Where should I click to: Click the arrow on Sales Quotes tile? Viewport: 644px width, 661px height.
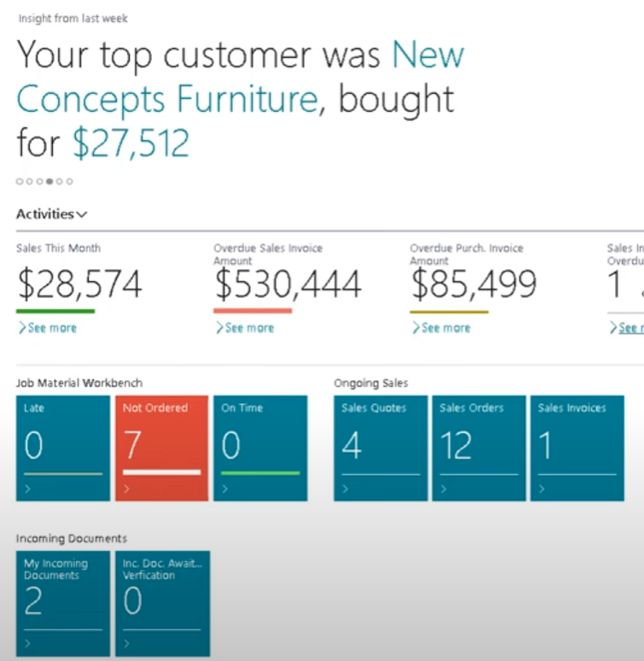pos(345,489)
